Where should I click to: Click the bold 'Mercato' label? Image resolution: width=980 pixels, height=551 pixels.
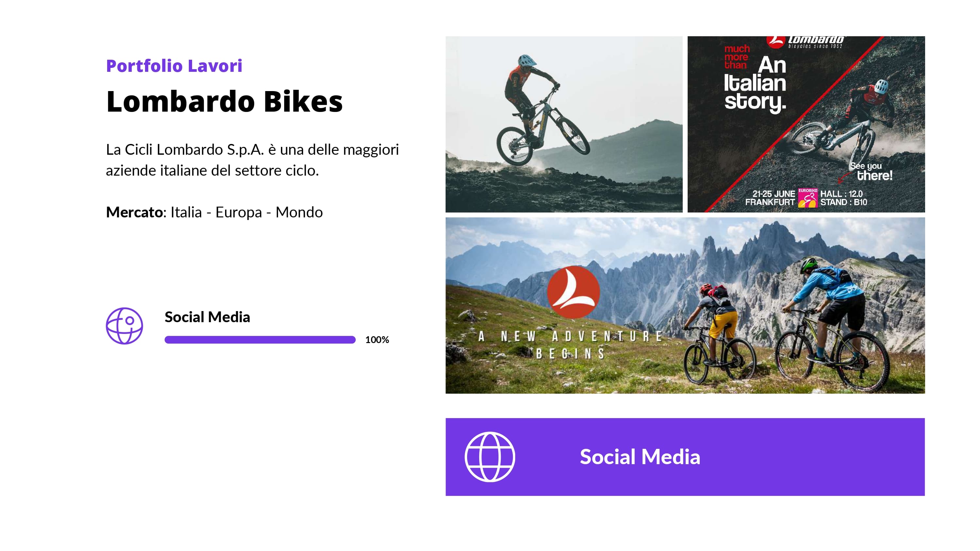coord(134,212)
